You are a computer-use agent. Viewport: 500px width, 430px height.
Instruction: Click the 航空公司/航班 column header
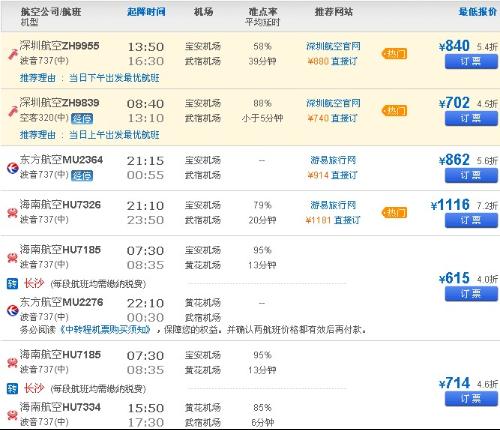click(x=51, y=12)
